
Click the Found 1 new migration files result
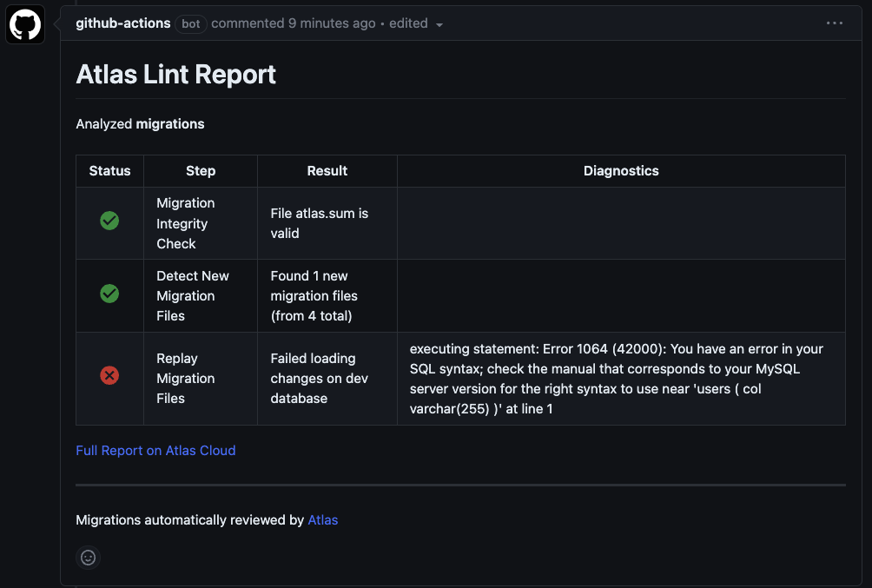[327, 296]
